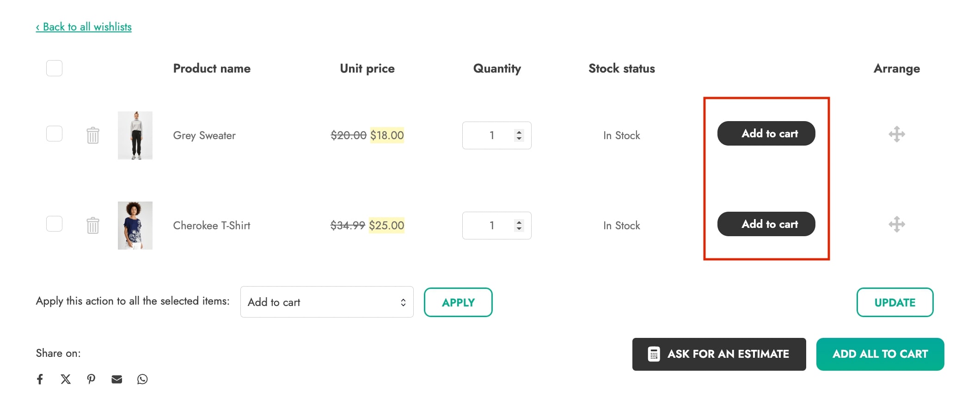
Task: Click Ask for an Estimate button
Action: click(719, 354)
